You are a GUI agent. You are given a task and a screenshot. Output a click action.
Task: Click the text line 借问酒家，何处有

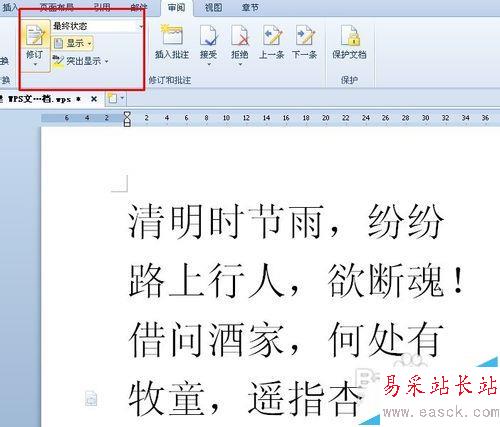click(x=286, y=339)
